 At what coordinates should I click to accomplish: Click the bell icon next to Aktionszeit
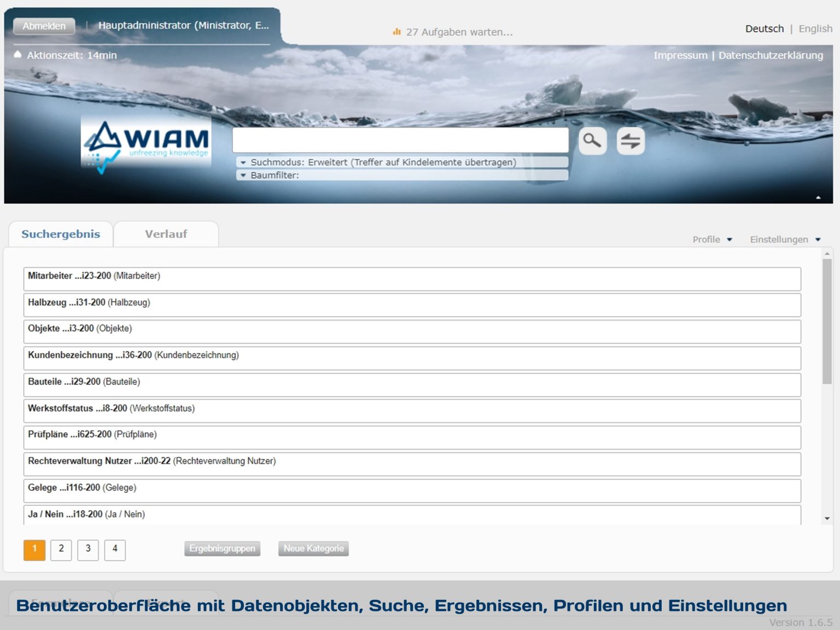tap(18, 54)
